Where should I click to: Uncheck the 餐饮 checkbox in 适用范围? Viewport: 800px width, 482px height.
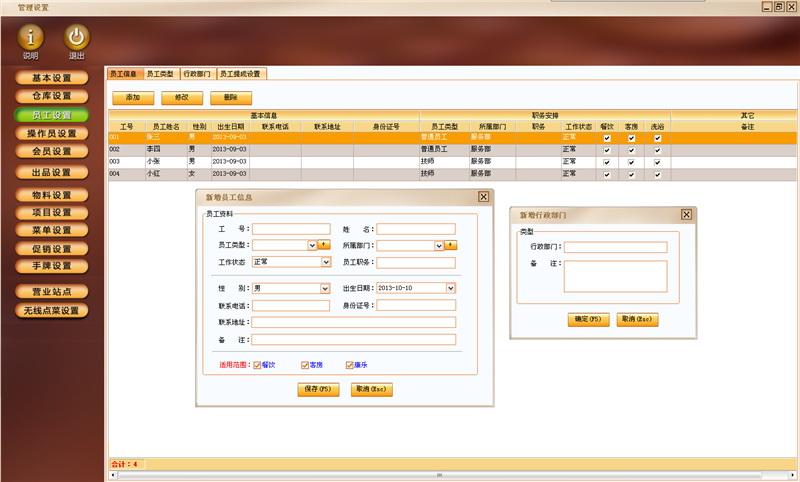click(x=257, y=365)
